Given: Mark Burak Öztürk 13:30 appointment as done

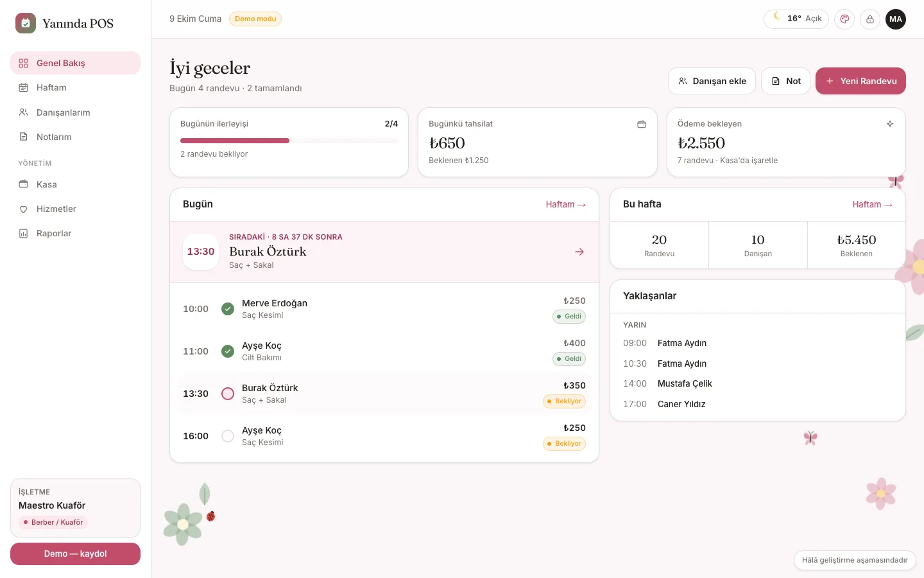Looking at the screenshot, I should tap(228, 394).
